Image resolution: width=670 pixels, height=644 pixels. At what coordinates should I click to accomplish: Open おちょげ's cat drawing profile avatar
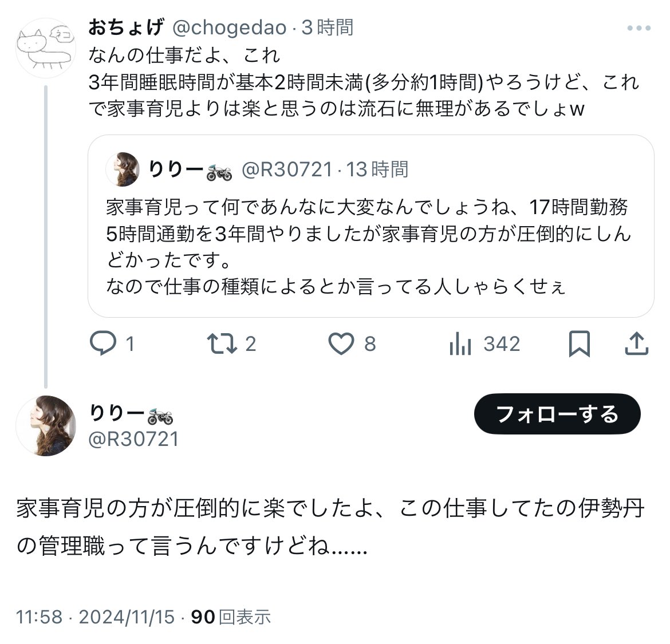46,48
